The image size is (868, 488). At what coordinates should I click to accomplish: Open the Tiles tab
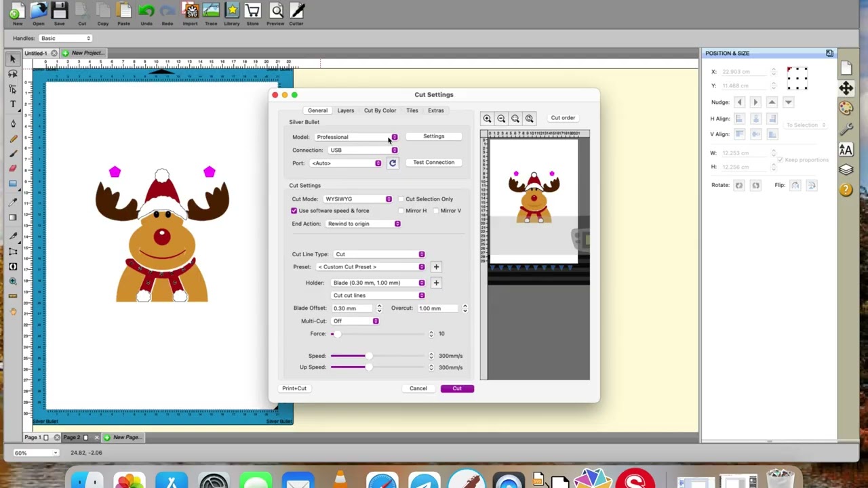tap(412, 110)
